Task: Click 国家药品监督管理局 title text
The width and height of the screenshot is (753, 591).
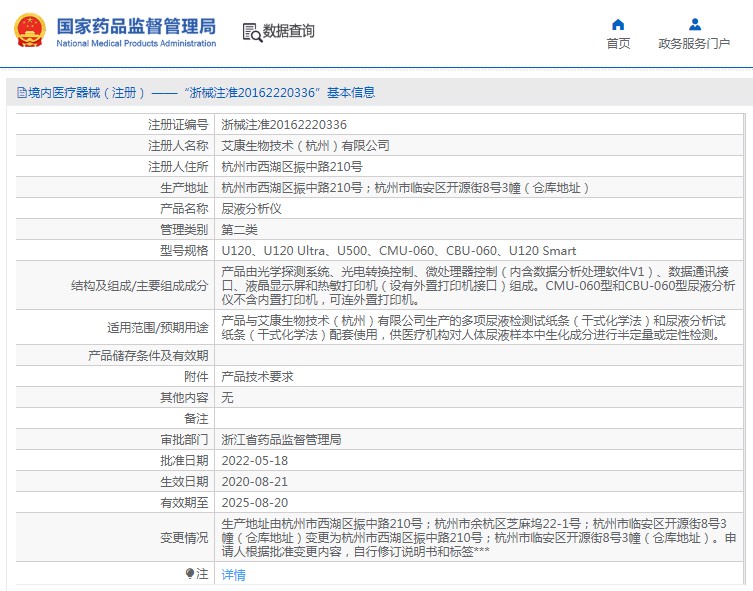Action: tap(136, 26)
